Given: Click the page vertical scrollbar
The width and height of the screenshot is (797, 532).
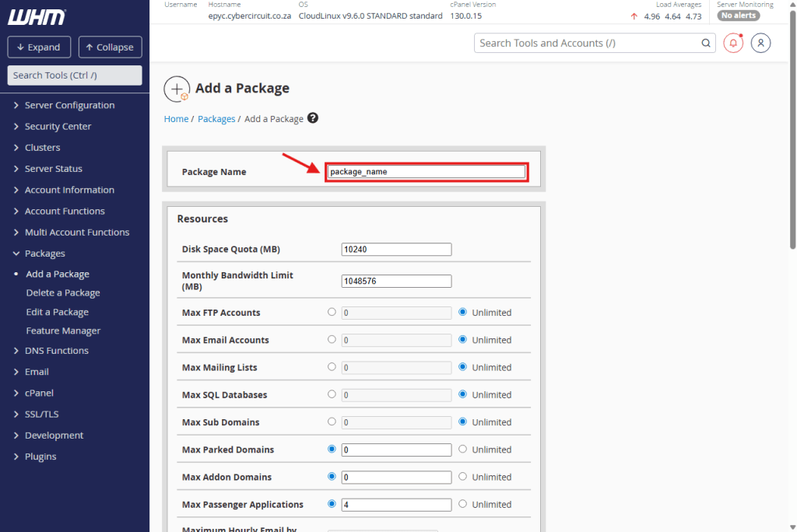Looking at the screenshot, I should pos(792,156).
